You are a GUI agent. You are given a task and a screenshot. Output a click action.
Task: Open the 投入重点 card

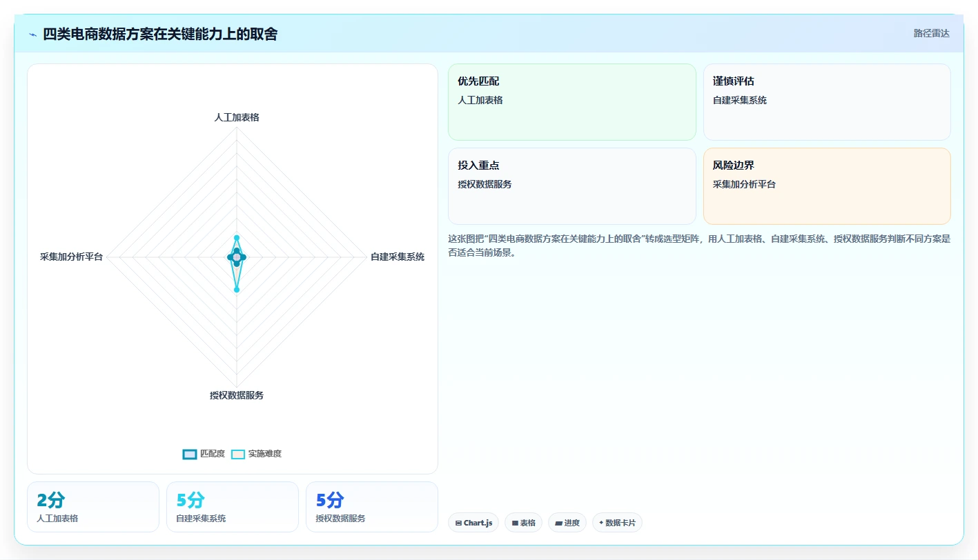[572, 186]
